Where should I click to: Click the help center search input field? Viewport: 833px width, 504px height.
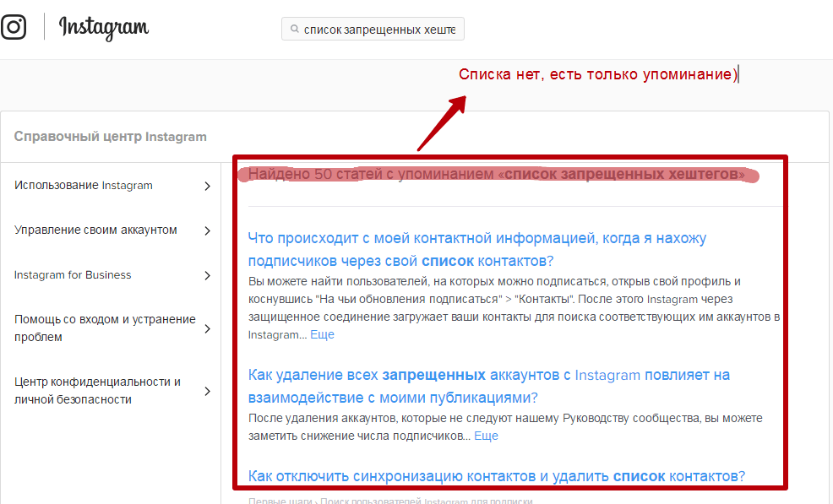coord(378,30)
